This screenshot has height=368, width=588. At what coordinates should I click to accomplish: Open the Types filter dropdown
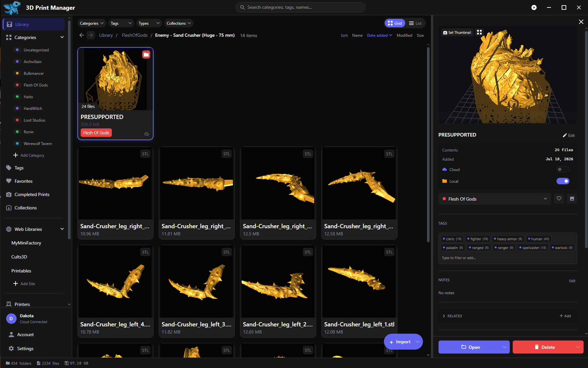pos(149,23)
